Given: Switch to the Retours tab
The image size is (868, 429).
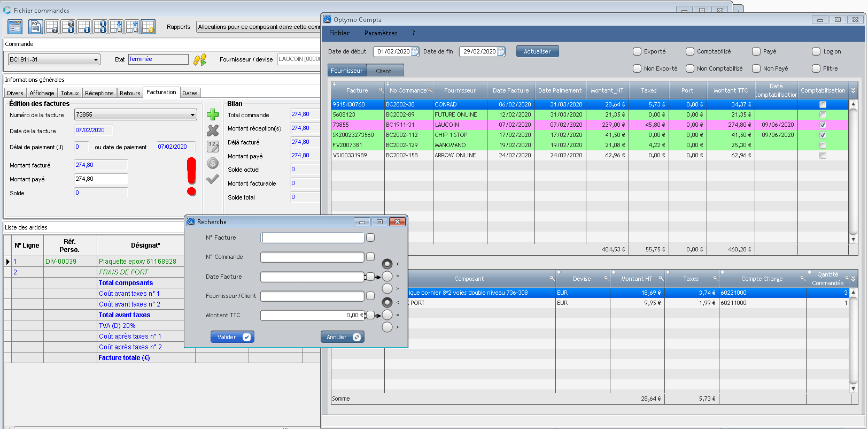Looking at the screenshot, I should click(x=130, y=93).
